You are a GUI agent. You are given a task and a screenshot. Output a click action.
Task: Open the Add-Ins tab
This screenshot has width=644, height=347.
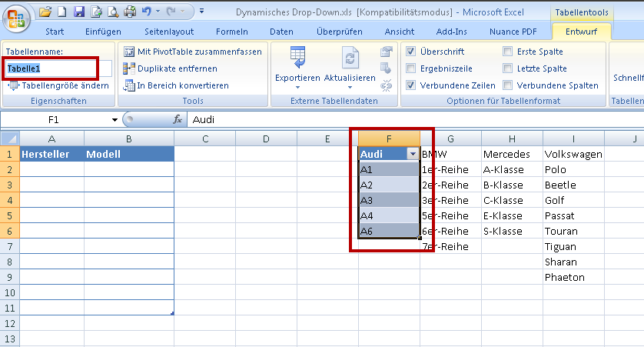click(x=451, y=32)
